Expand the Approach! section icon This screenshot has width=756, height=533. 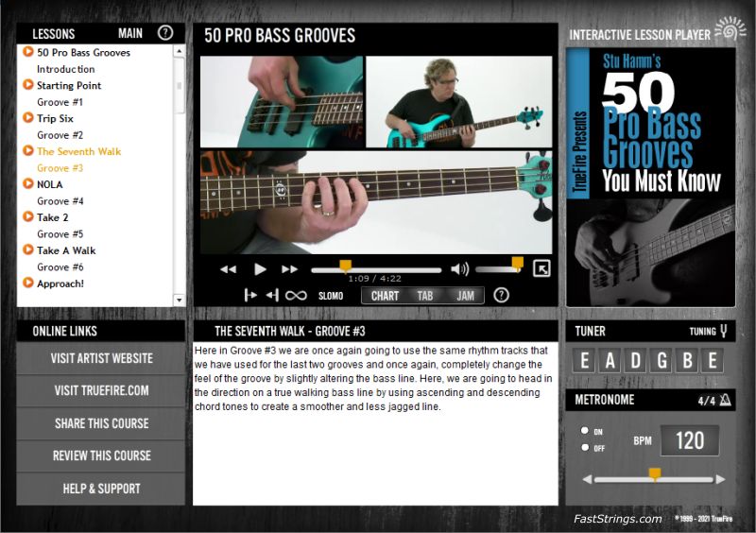28,283
